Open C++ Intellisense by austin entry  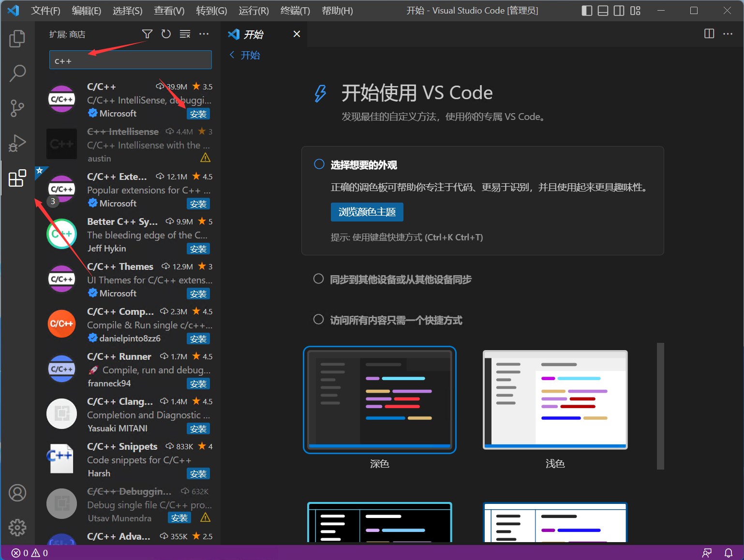click(129, 145)
